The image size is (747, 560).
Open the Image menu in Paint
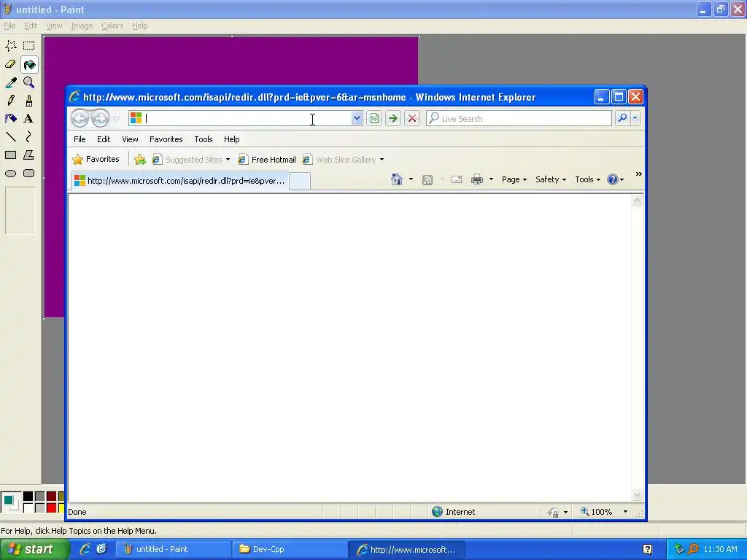coord(82,26)
